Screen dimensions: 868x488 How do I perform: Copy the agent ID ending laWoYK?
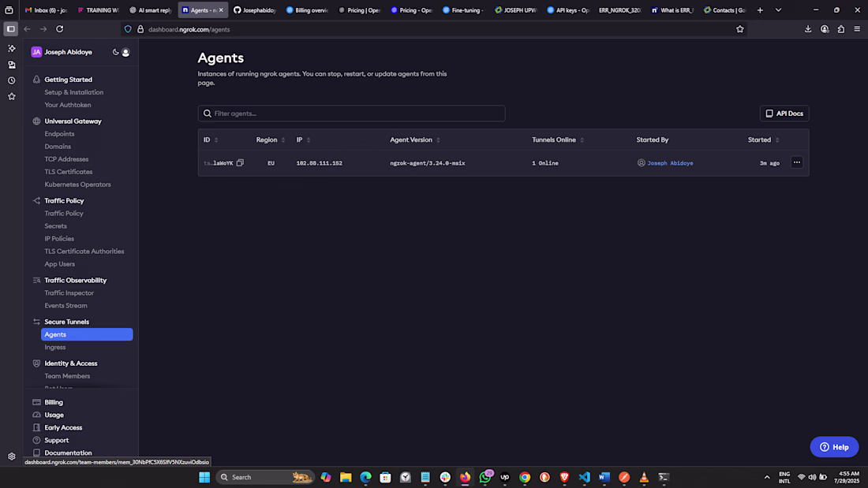coord(240,162)
